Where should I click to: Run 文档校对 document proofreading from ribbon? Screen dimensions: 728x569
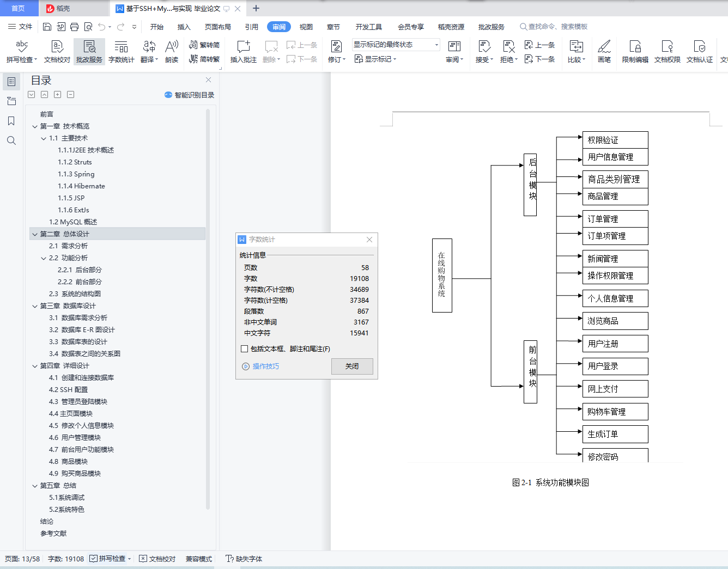pos(57,52)
